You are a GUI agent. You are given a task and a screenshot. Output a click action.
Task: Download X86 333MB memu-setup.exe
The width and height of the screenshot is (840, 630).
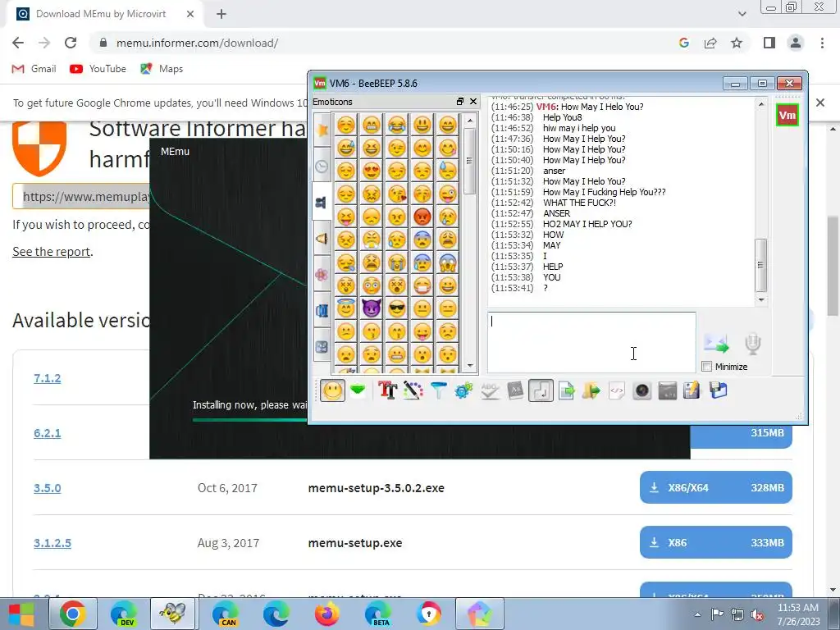(715, 543)
